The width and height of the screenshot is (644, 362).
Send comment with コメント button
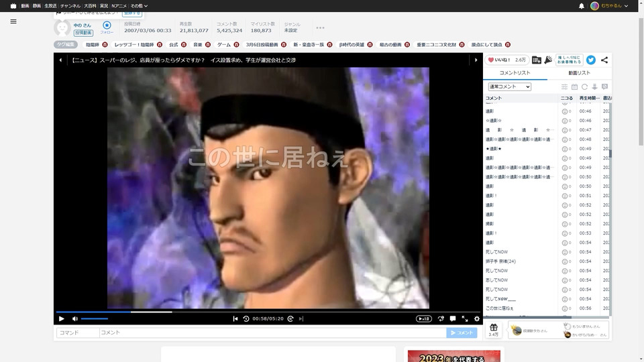pyautogui.click(x=462, y=333)
